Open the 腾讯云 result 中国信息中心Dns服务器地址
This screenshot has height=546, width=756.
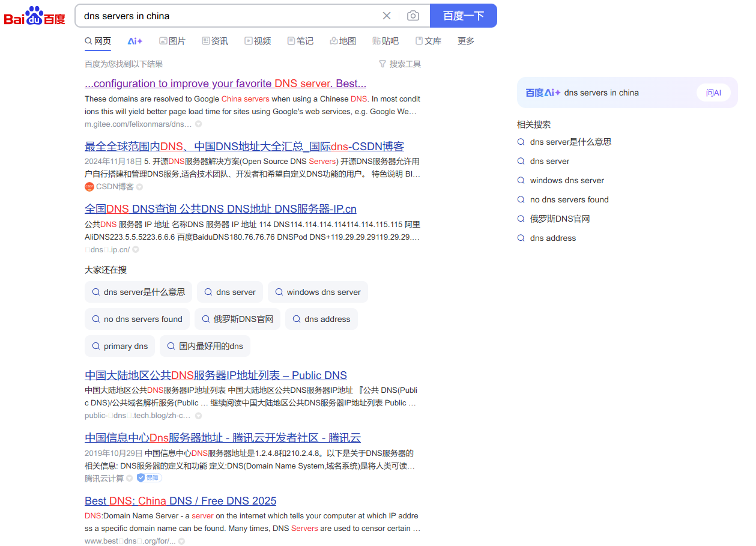(223, 438)
